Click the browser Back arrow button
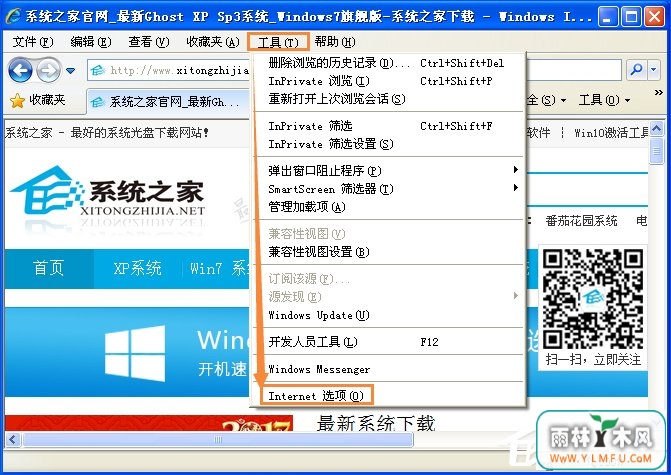Viewport: 671px width, 475px height. [x=20, y=70]
